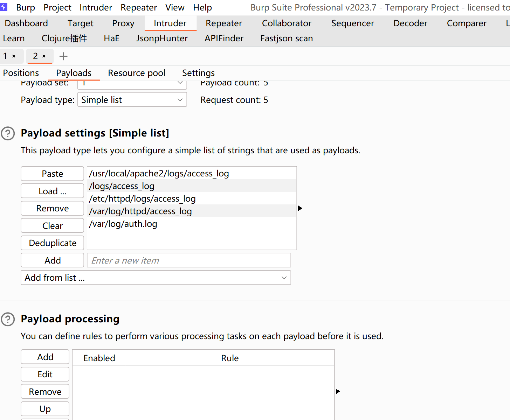Viewport: 510px width, 420px height.
Task: Click the Burp Suite lightning logo icon
Action: click(4, 7)
